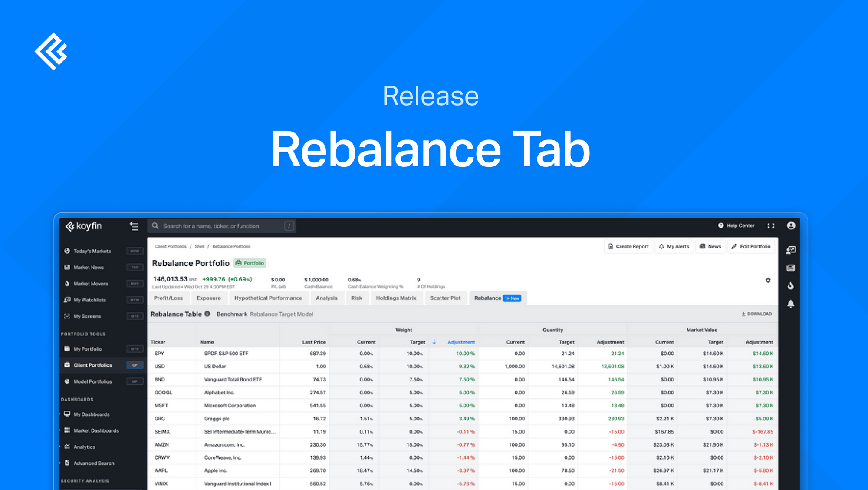Screen dimensions: 868x490
Task: Download the rebalance table
Action: click(756, 314)
